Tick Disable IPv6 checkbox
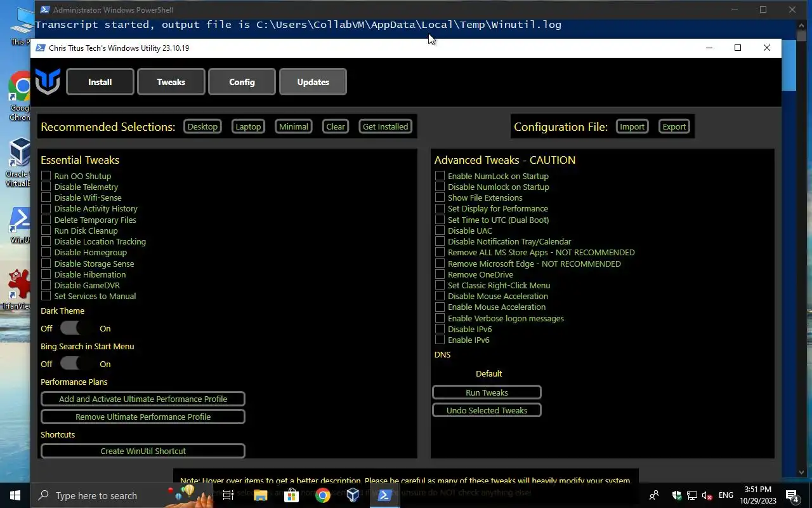The image size is (812, 508). 440,329
